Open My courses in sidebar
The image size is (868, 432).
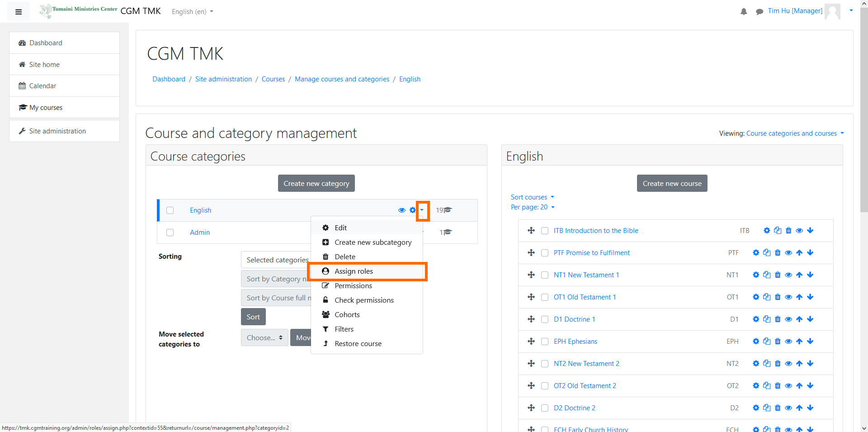64,108
